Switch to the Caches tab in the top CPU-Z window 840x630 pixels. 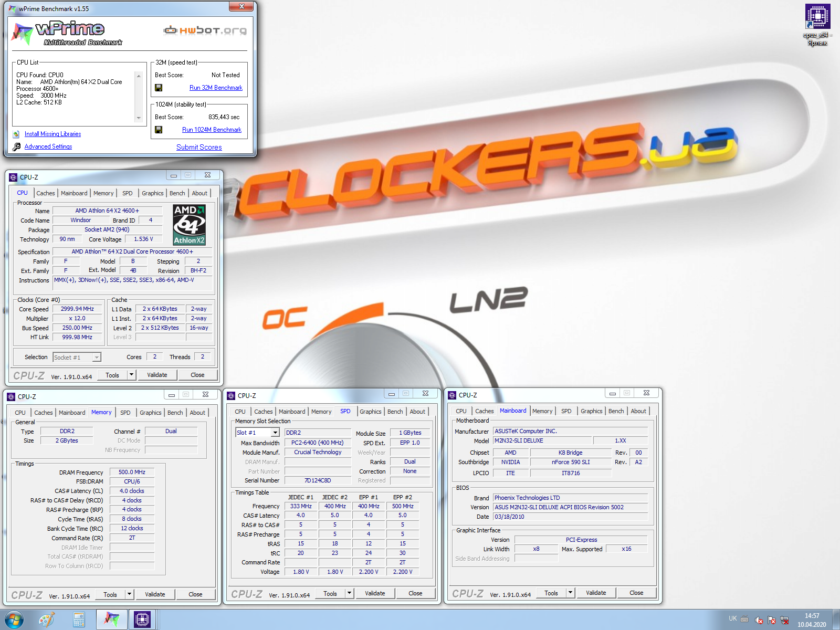tap(46, 193)
